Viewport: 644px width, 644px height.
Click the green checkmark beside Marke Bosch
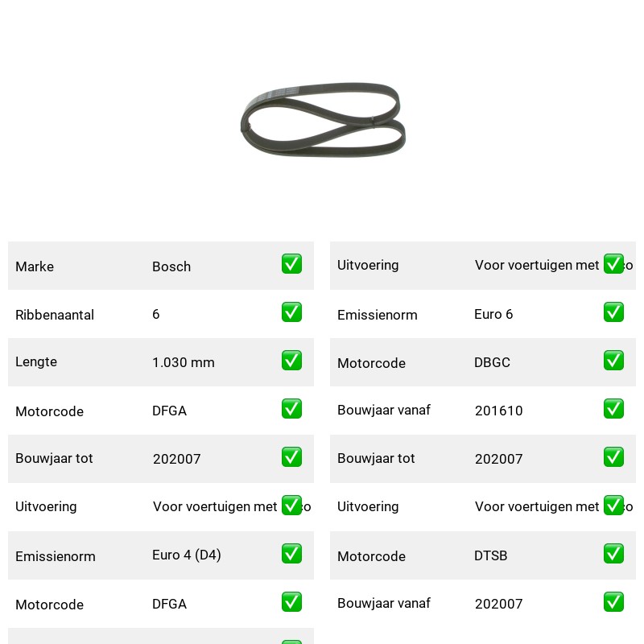click(291, 264)
